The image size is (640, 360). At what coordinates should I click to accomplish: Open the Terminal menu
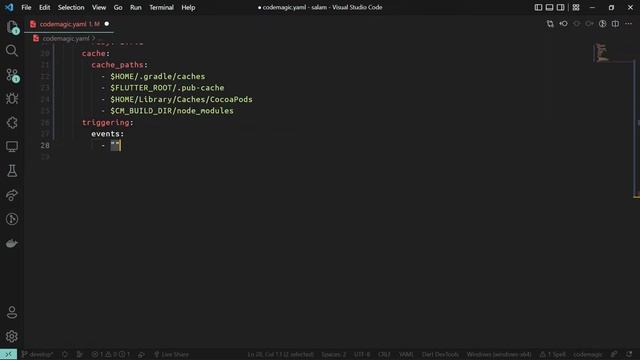pos(161,7)
